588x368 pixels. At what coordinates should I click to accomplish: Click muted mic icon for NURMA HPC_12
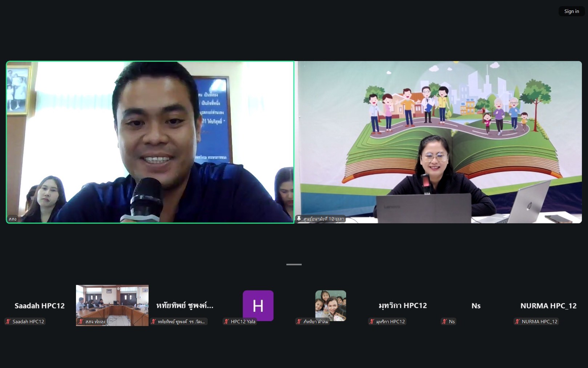tap(517, 321)
